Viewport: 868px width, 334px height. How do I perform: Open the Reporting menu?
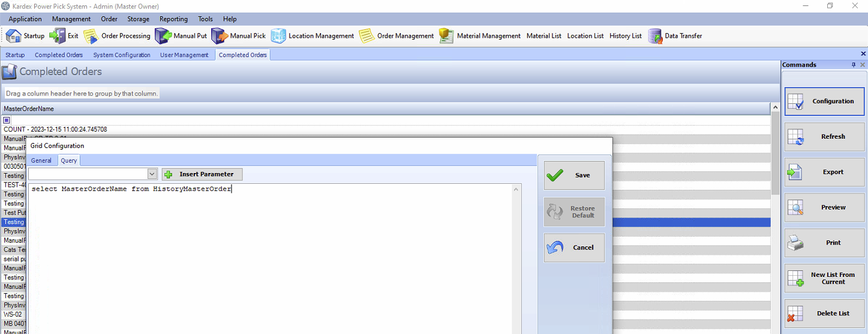pyautogui.click(x=173, y=19)
